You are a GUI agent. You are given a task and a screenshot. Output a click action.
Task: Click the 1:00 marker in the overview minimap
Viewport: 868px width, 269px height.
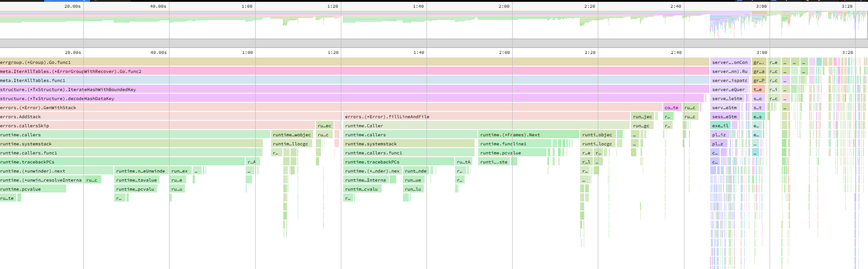tap(247, 6)
